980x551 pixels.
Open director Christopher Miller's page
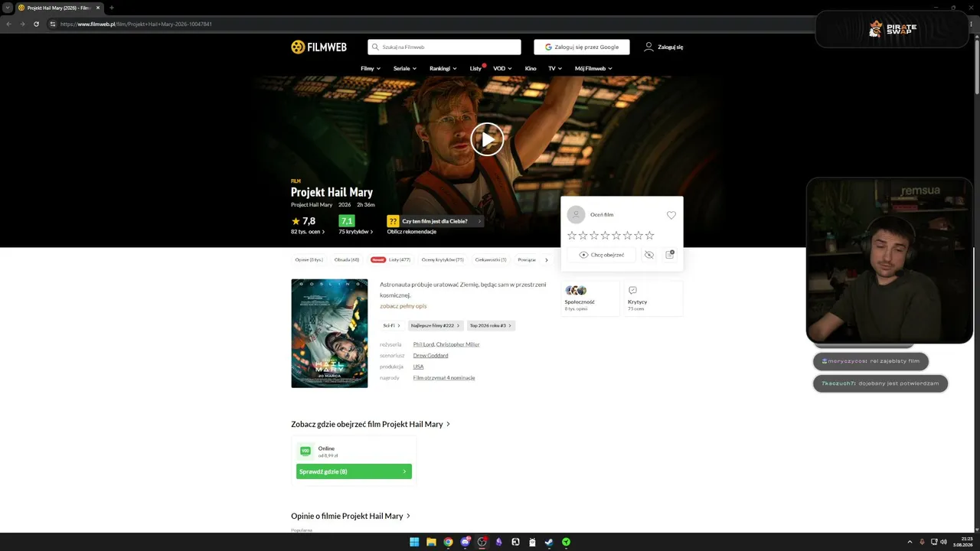458,344
